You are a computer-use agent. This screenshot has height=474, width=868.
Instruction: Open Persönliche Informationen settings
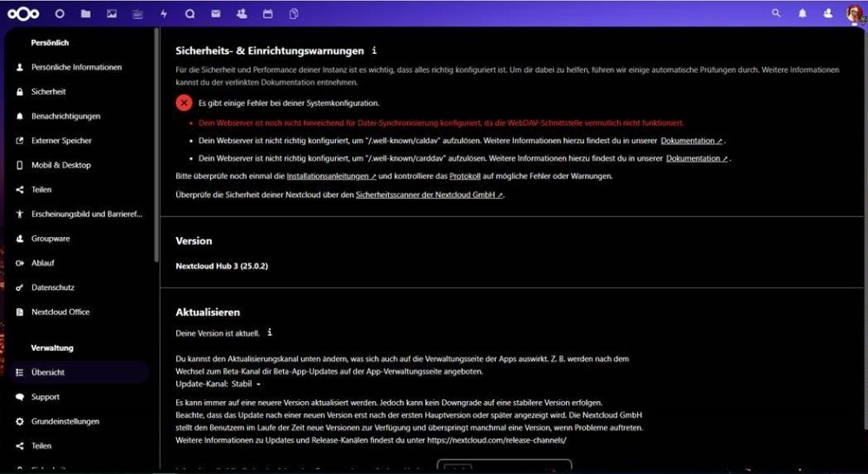coord(76,67)
